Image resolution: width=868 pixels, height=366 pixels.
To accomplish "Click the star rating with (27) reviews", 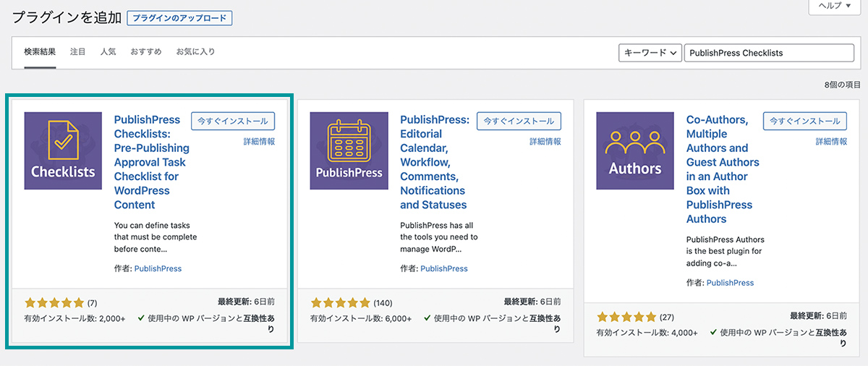I will click(x=626, y=317).
